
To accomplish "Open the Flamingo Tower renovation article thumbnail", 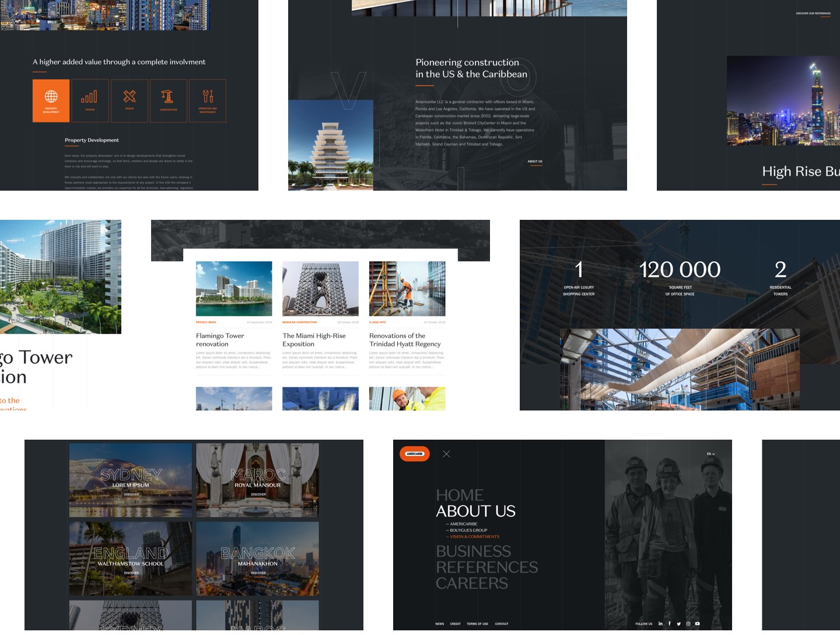I will click(x=234, y=289).
